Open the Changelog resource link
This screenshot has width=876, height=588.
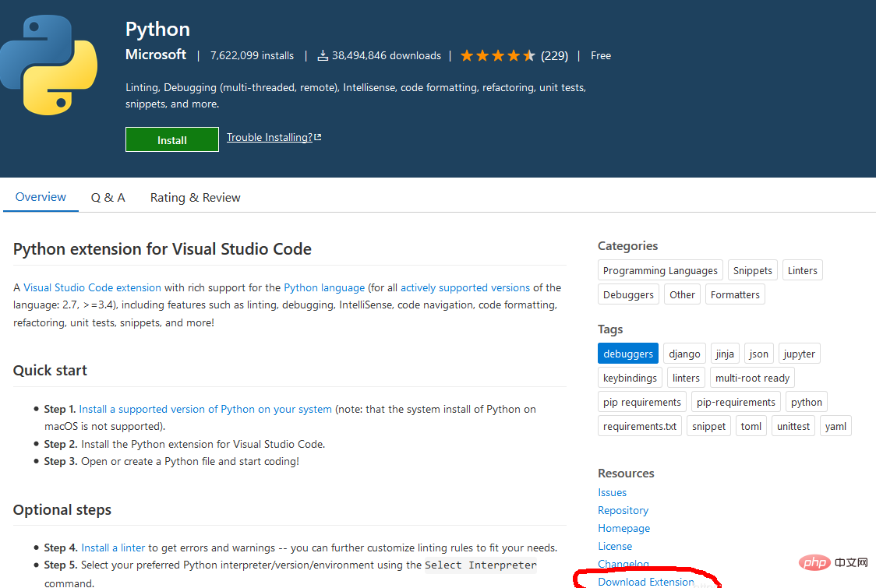[x=623, y=564]
